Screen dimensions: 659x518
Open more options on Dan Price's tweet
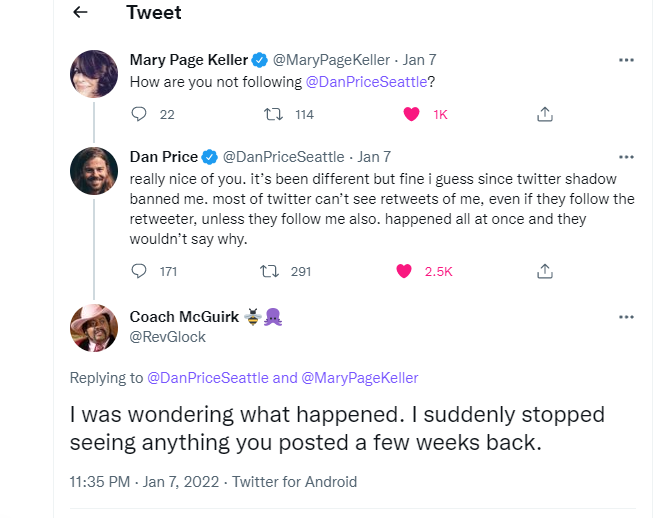[626, 157]
